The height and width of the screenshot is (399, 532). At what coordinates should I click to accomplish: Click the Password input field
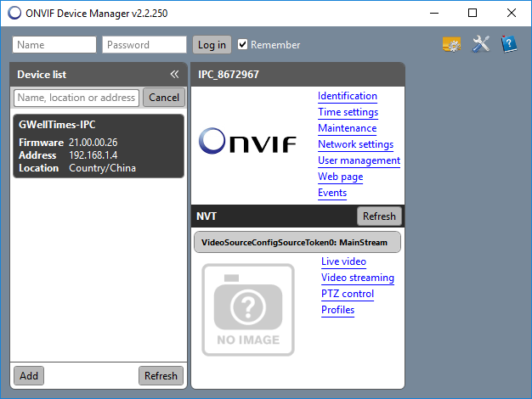tap(144, 45)
